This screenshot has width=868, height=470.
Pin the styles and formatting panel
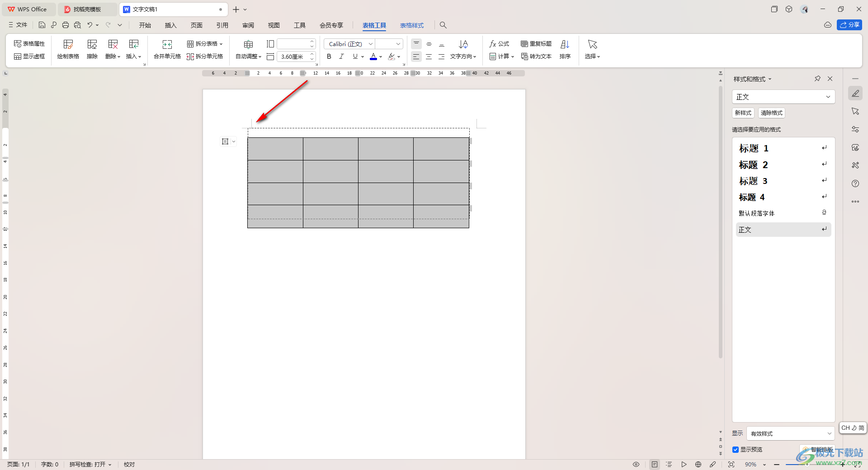click(x=817, y=79)
